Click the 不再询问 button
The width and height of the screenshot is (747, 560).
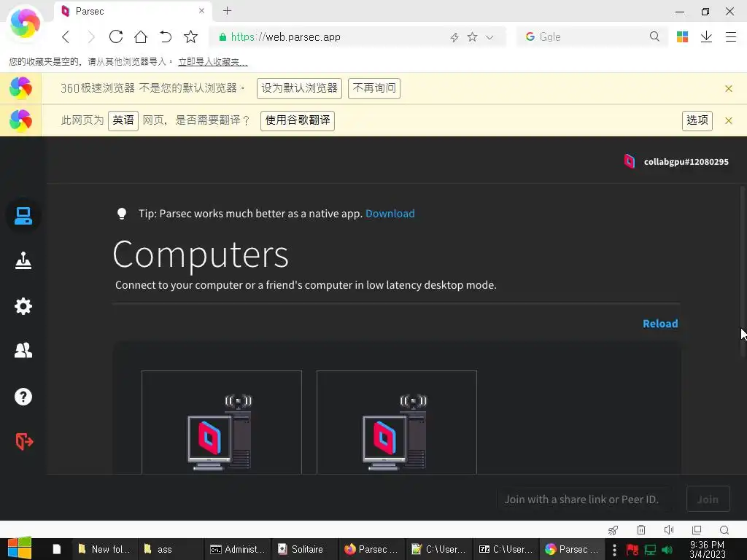[x=374, y=88]
